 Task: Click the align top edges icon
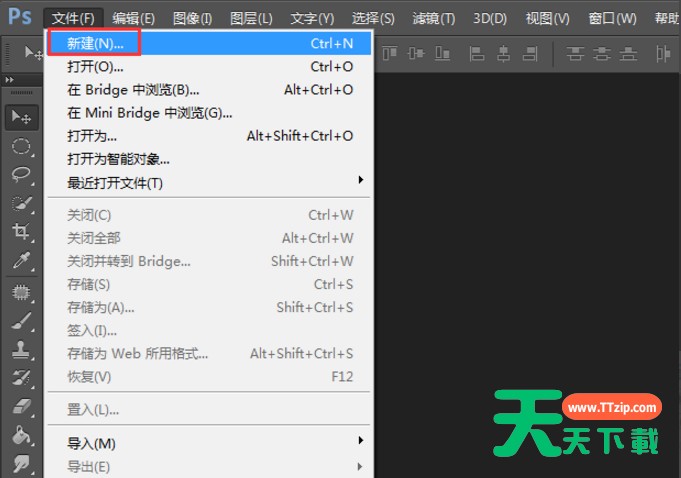click(388, 53)
